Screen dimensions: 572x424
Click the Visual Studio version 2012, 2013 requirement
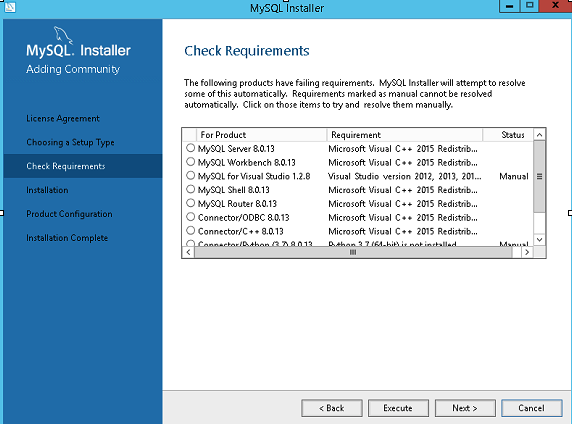click(405, 176)
